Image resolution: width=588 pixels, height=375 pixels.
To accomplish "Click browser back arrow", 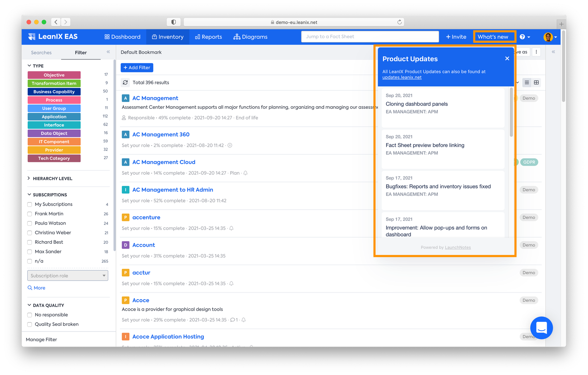I will 56,22.
